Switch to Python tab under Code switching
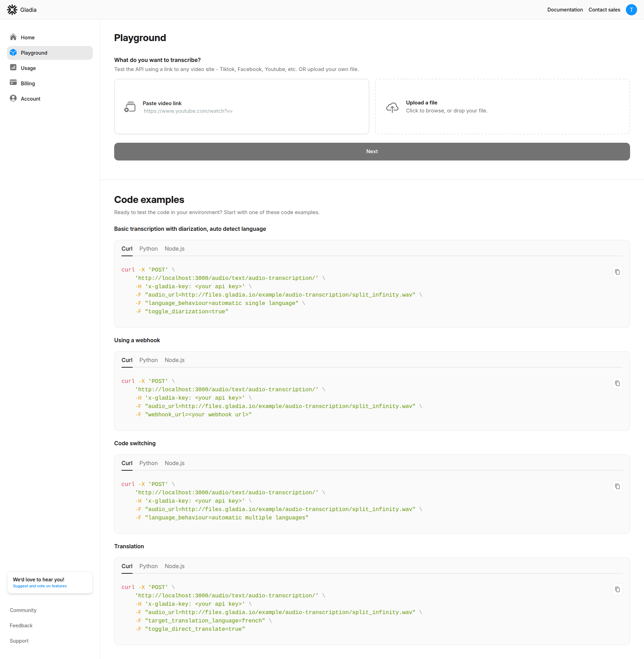The width and height of the screenshot is (644, 659). 148,463
